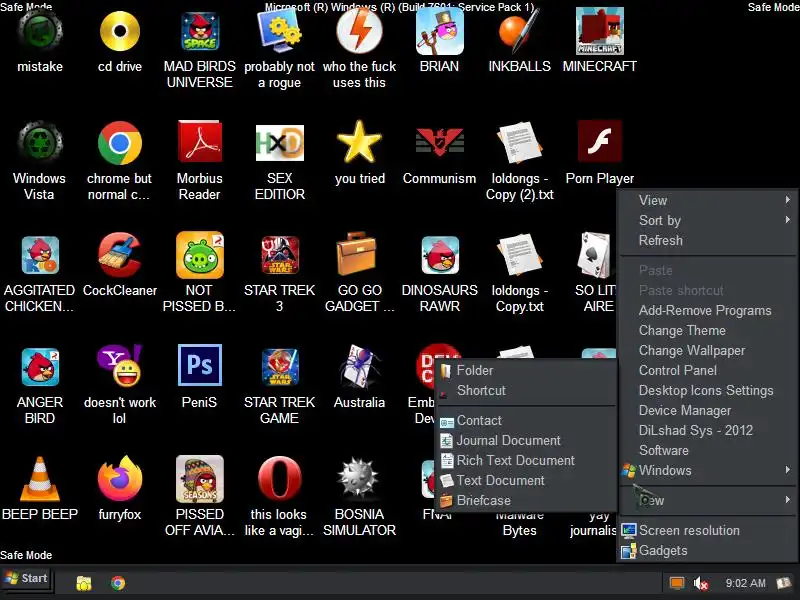Open the 'furryfox' Firefox icon
Image resolution: width=800 pixels, height=600 pixels.
(120, 479)
